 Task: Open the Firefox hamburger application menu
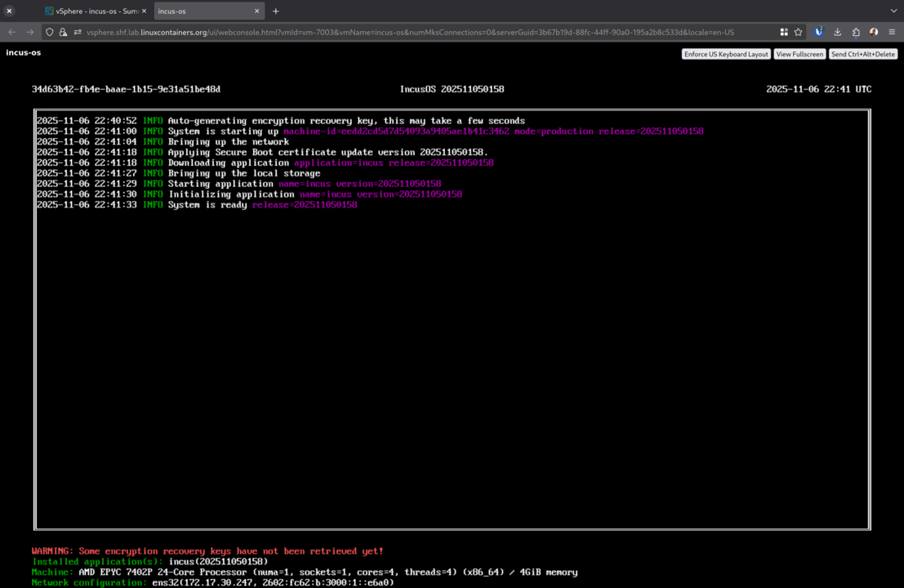[x=892, y=32]
